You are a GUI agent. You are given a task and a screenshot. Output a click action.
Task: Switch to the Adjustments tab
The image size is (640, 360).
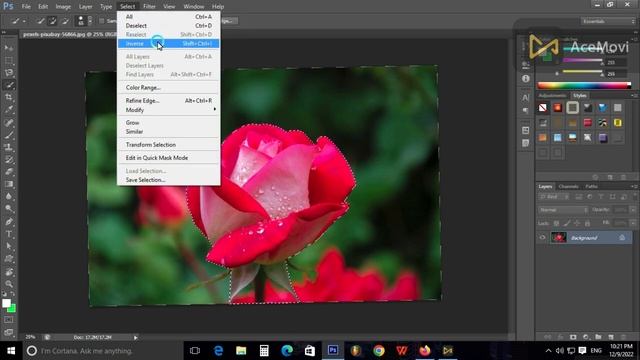click(552, 96)
